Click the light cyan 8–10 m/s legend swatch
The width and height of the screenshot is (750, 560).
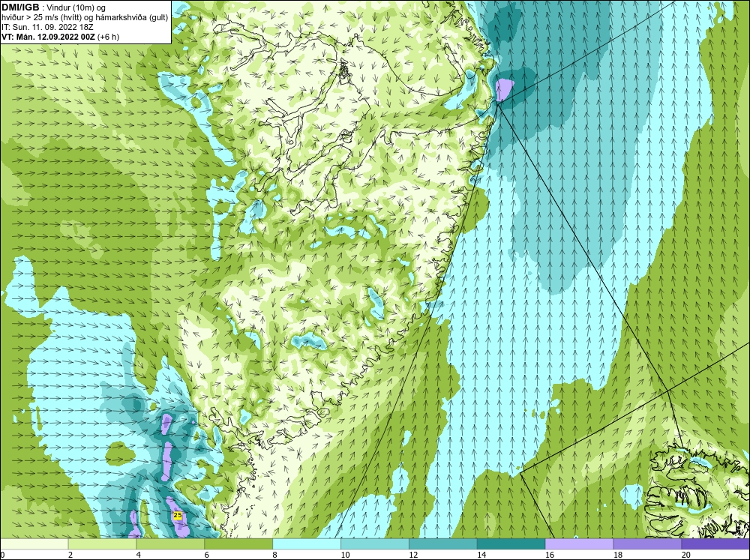click(307, 544)
